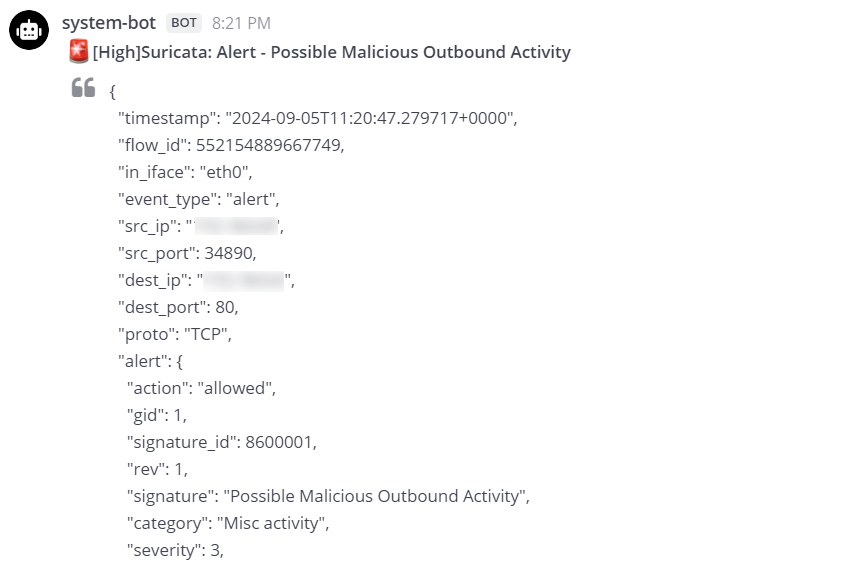Click the blurred dest_ip value
The image size is (868, 562).
click(x=245, y=281)
